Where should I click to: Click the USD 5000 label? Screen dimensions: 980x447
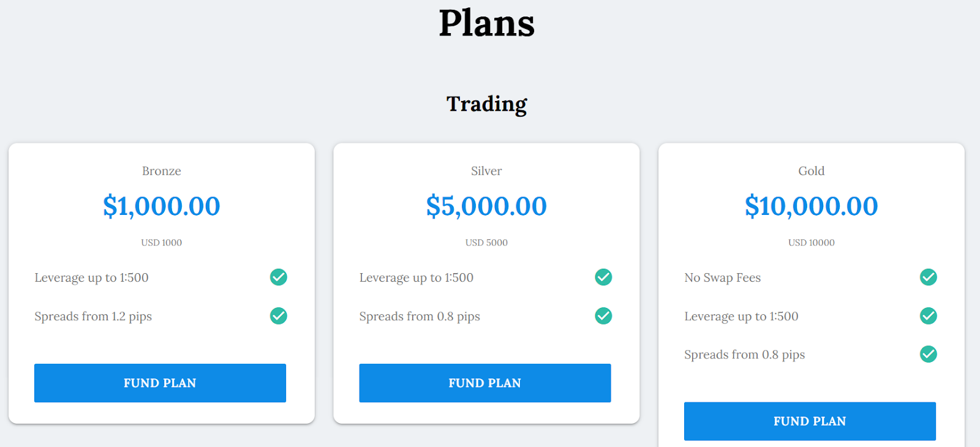tap(486, 242)
